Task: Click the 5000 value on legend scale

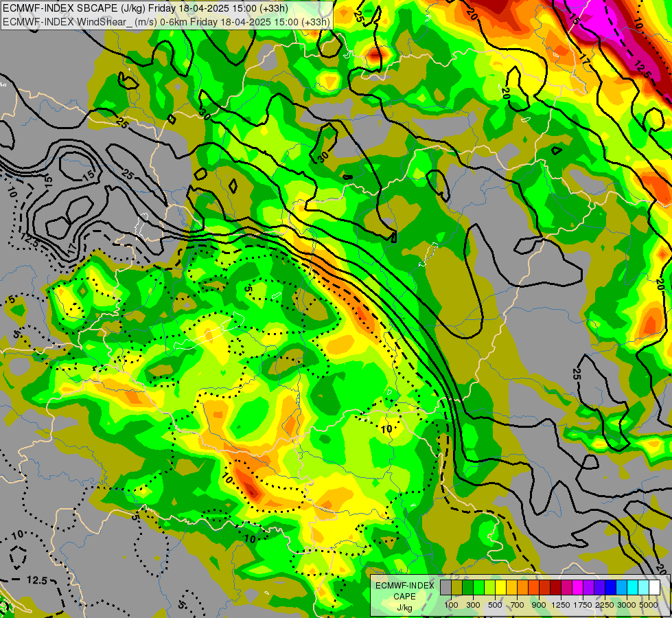Action: (649, 605)
